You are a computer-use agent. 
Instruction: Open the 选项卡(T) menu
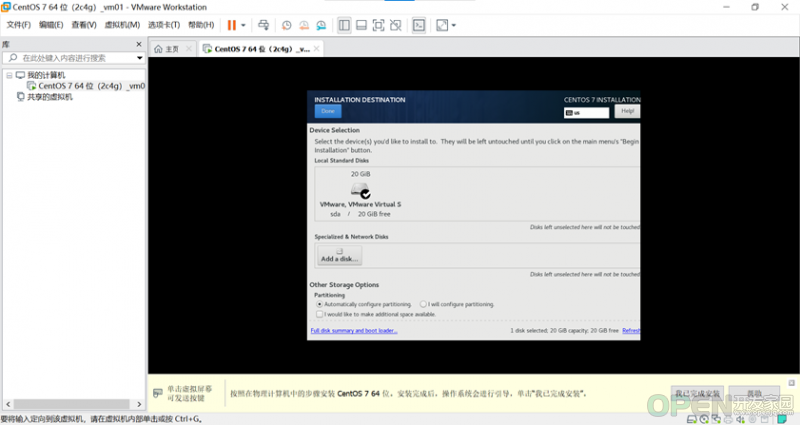coord(164,24)
